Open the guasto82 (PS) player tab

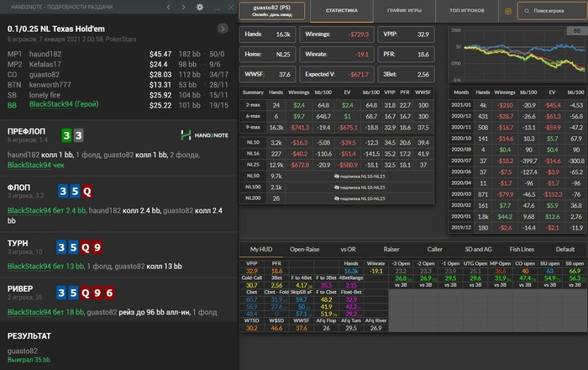tap(272, 11)
